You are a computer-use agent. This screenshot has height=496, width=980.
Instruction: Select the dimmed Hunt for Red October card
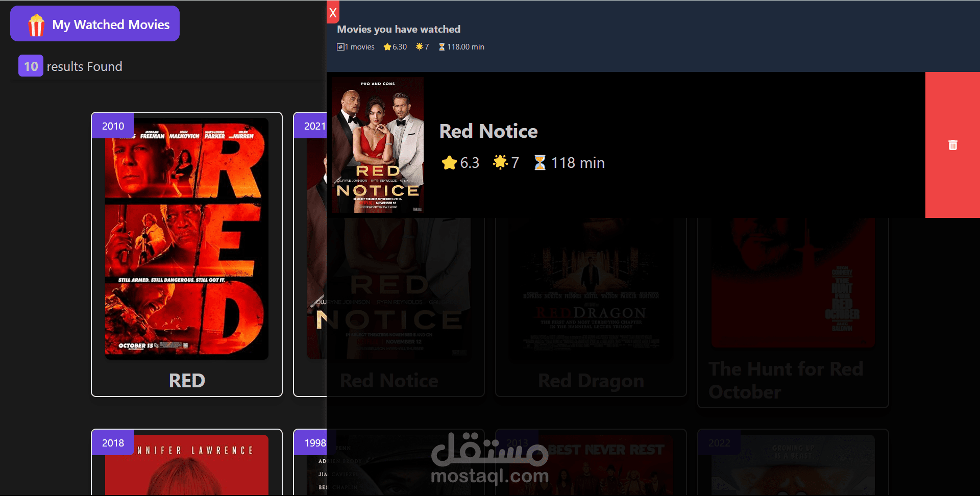[x=793, y=312]
